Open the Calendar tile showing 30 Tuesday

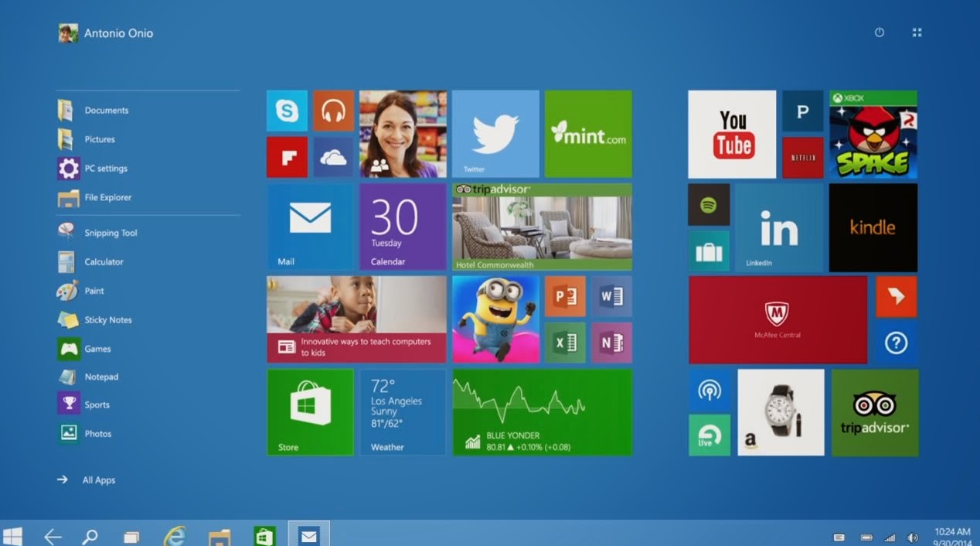click(403, 227)
